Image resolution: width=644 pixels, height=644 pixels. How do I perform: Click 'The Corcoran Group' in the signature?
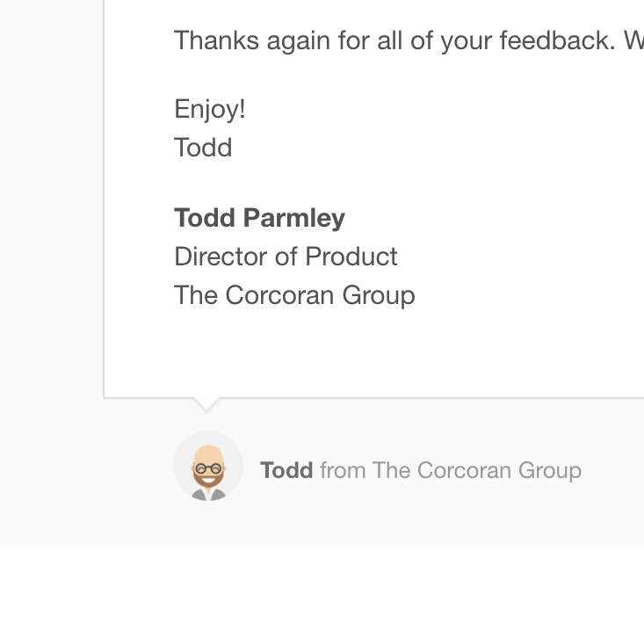[x=295, y=295]
